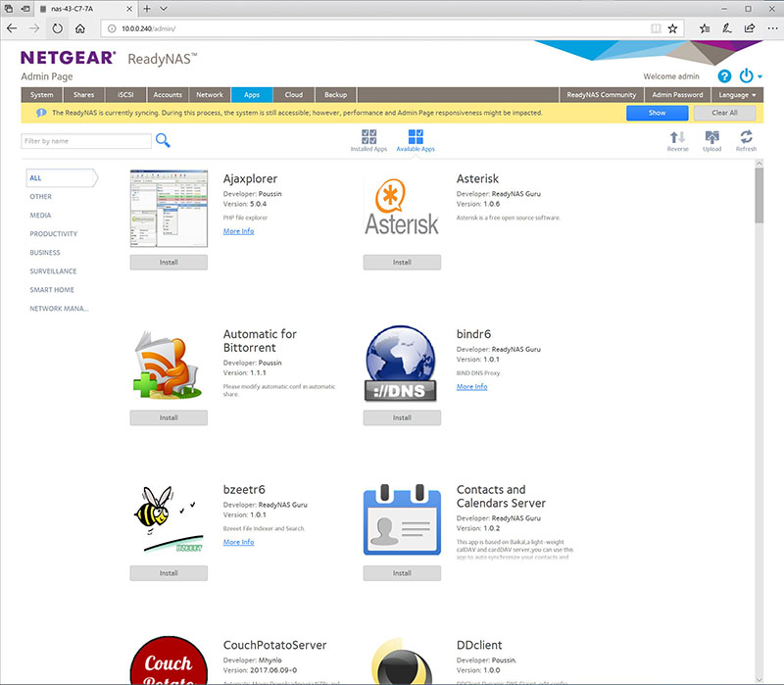Open a new browser tab
This screenshot has height=685, width=784.
point(147,9)
